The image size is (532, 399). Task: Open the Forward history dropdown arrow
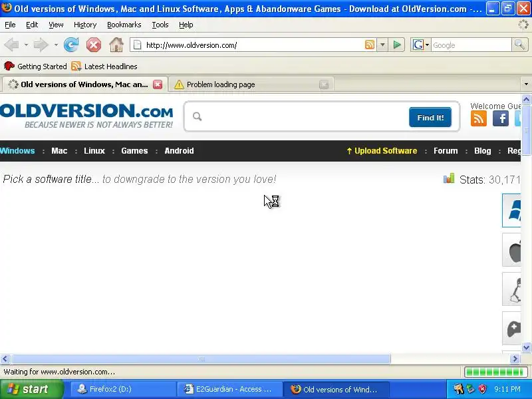click(x=56, y=45)
